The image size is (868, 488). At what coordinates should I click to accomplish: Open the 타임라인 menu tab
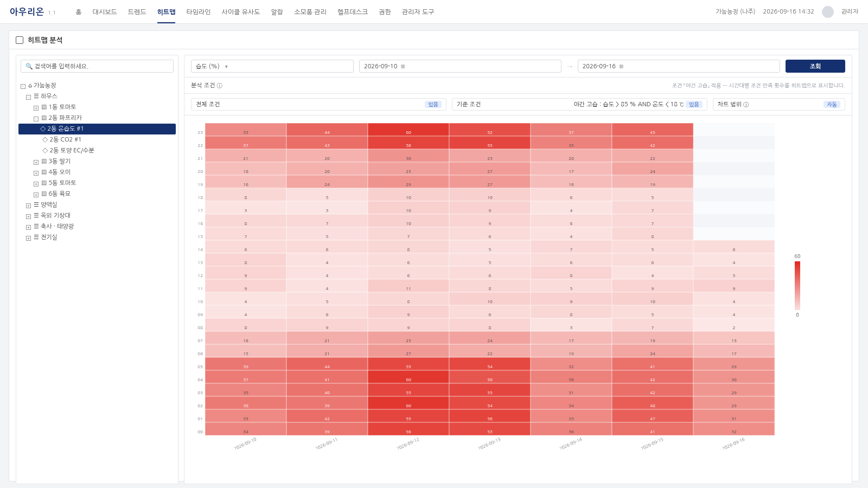point(198,12)
